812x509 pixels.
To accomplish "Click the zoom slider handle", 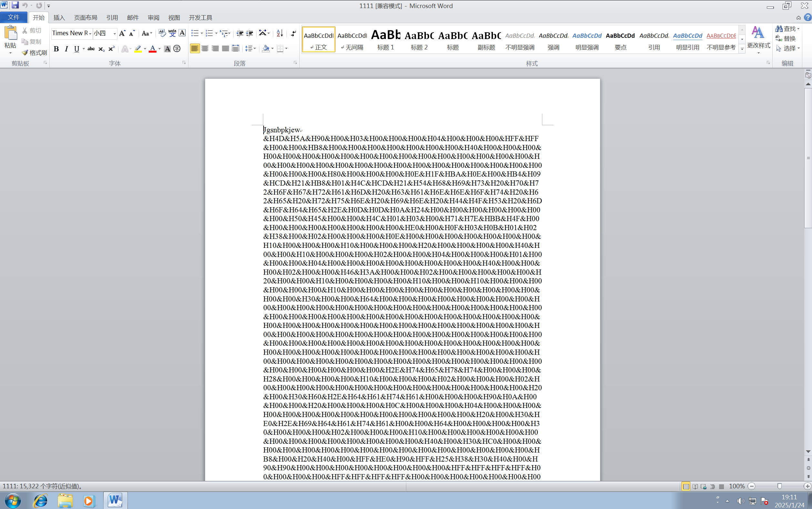I will [779, 486].
